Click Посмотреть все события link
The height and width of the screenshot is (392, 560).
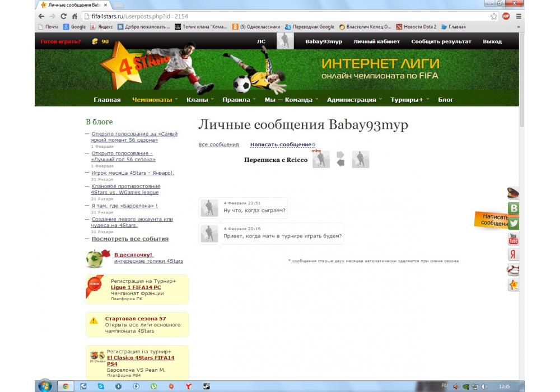[130, 239]
